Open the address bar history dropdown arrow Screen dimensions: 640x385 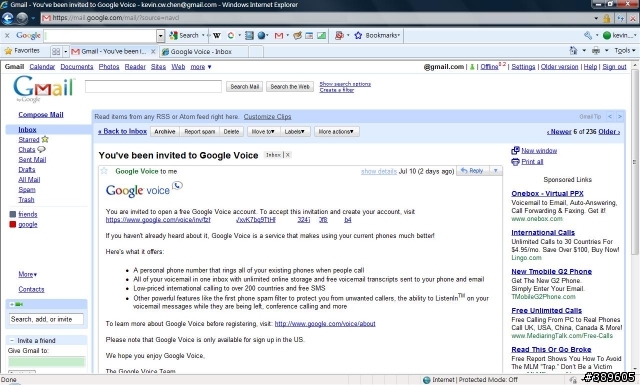596,18
